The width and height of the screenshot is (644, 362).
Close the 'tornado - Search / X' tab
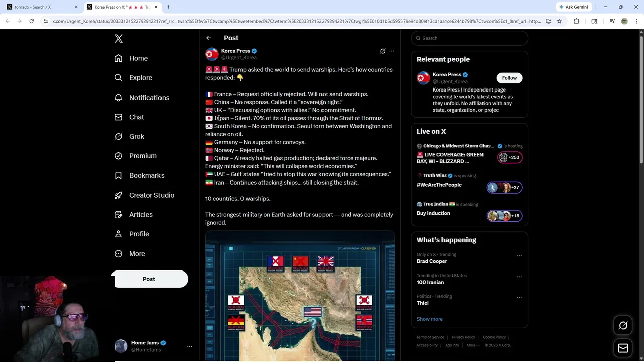tap(76, 7)
